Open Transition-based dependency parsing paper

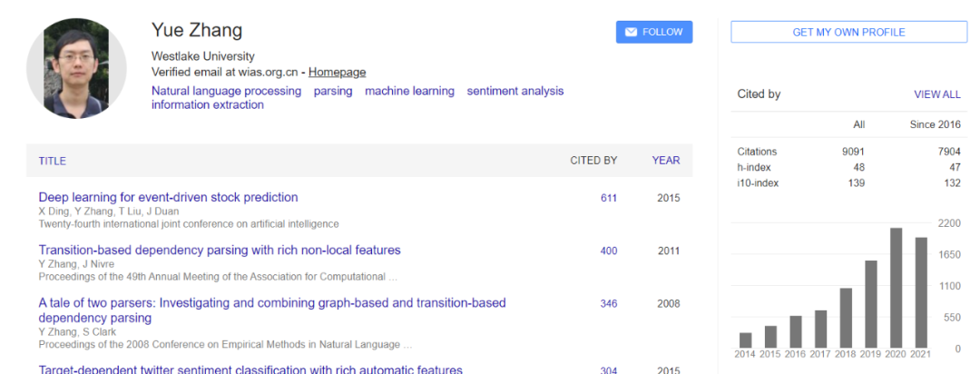219,250
